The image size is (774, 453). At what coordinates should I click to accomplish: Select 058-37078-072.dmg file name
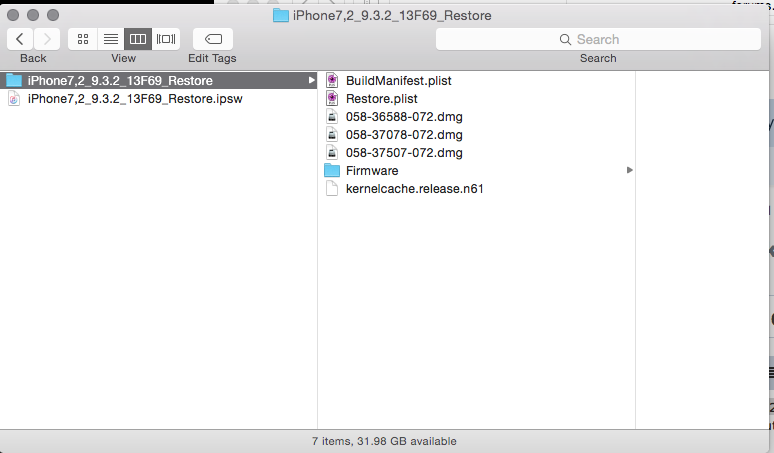[x=404, y=135]
